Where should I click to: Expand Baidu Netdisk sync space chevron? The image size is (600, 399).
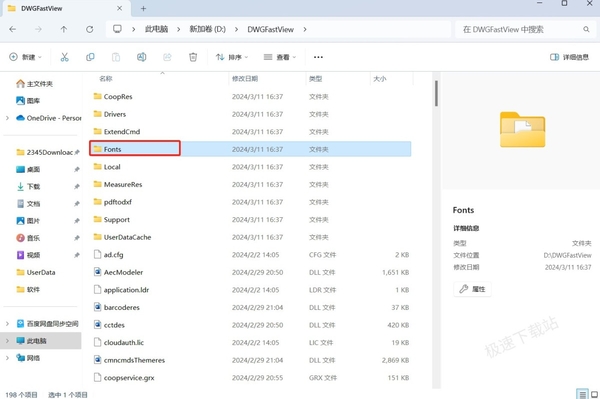pyautogui.click(x=7, y=324)
